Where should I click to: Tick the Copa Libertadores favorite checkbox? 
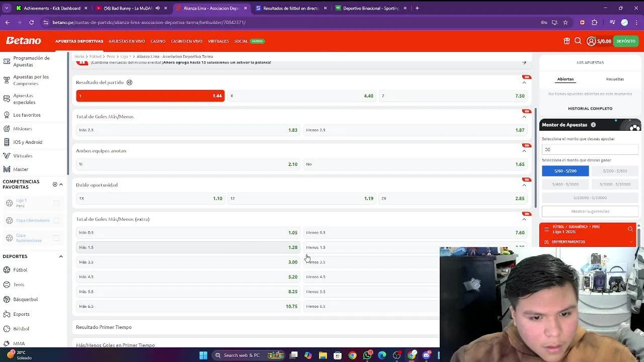tap(56, 220)
